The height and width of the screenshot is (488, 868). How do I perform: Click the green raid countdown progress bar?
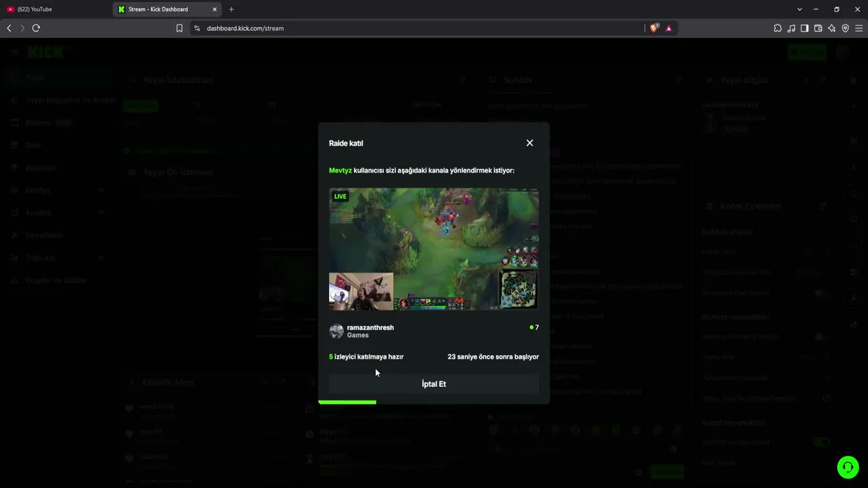(x=347, y=402)
